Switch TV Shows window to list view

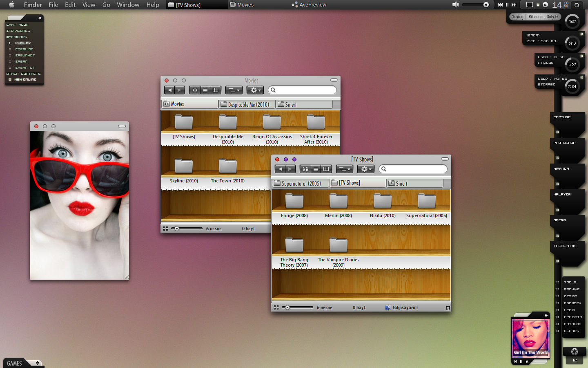coord(316,169)
